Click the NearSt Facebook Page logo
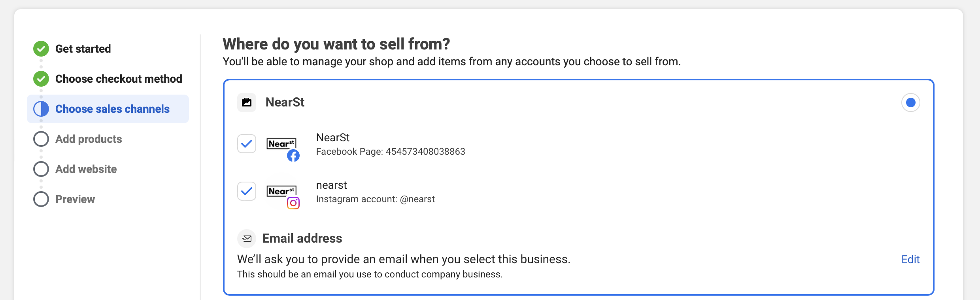Screen dimensions: 980x300 282,146
